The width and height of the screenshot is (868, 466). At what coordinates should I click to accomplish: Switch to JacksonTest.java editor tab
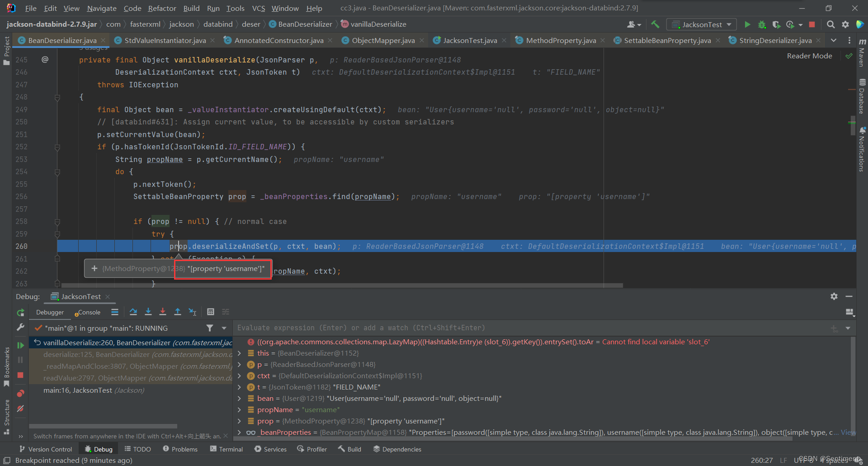(x=470, y=40)
